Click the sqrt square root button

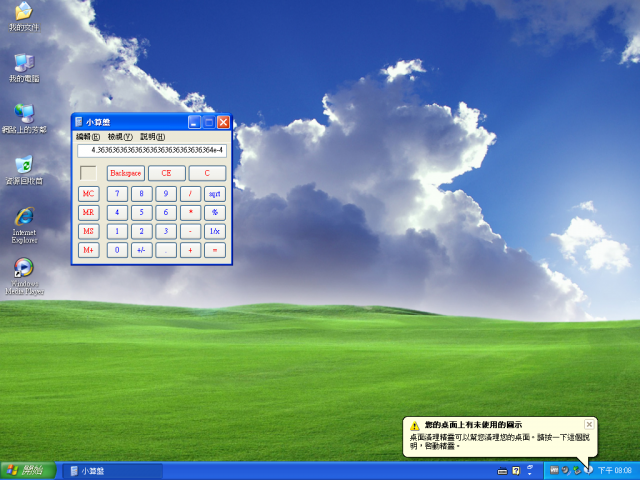(x=215, y=193)
